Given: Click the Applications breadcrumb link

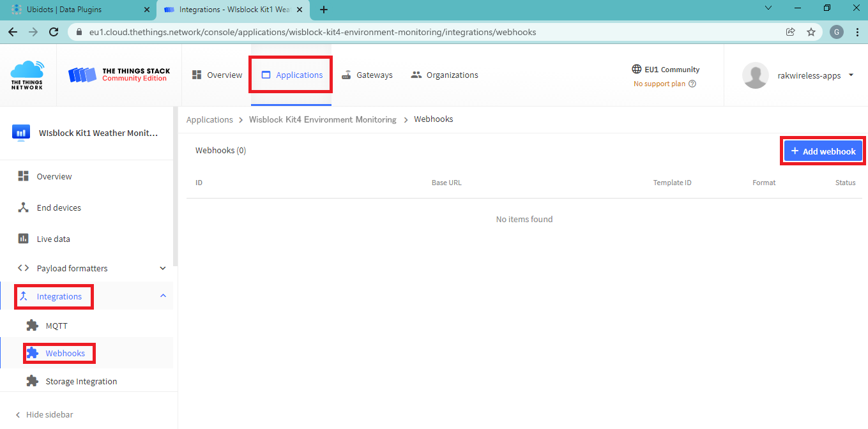Looking at the screenshot, I should coord(209,119).
